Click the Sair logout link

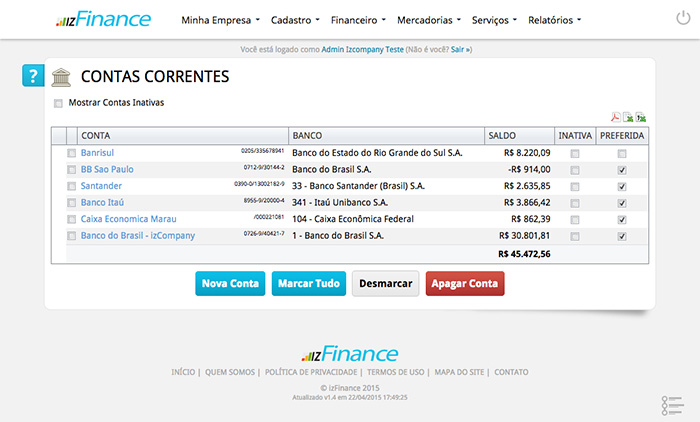pyautogui.click(x=460, y=50)
